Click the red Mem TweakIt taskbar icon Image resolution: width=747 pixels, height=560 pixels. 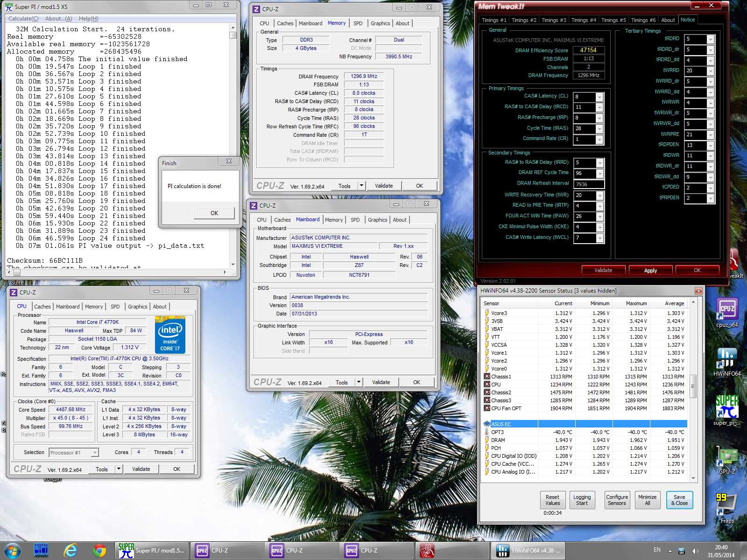pyautogui.click(x=427, y=551)
